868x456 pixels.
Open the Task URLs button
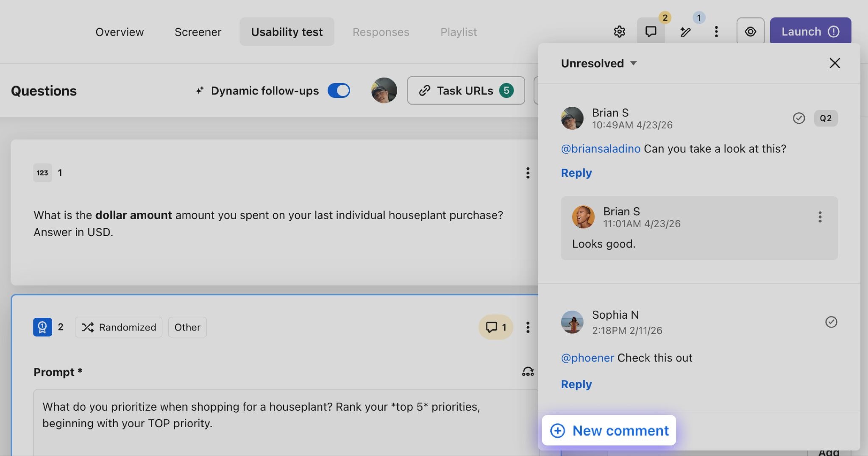(x=465, y=91)
